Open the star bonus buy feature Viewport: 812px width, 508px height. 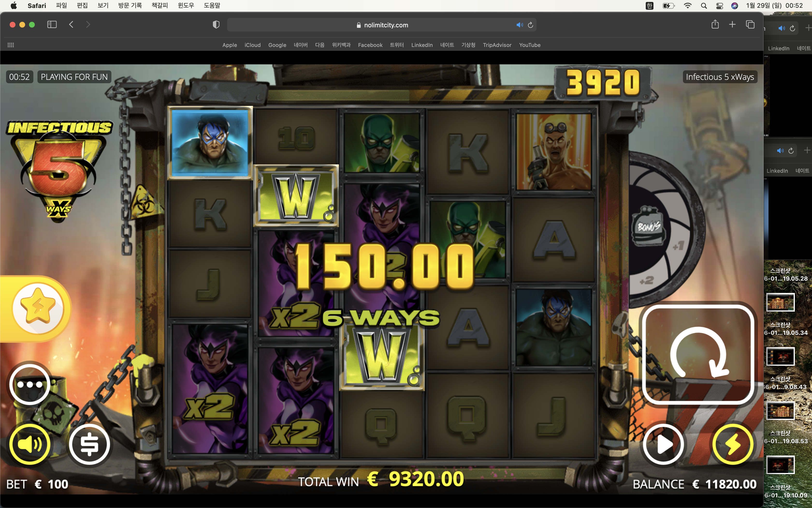click(x=38, y=309)
